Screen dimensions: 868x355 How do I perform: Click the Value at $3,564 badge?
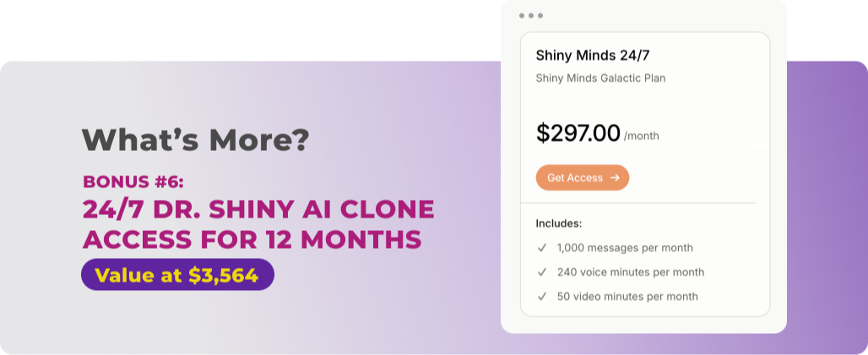(177, 275)
